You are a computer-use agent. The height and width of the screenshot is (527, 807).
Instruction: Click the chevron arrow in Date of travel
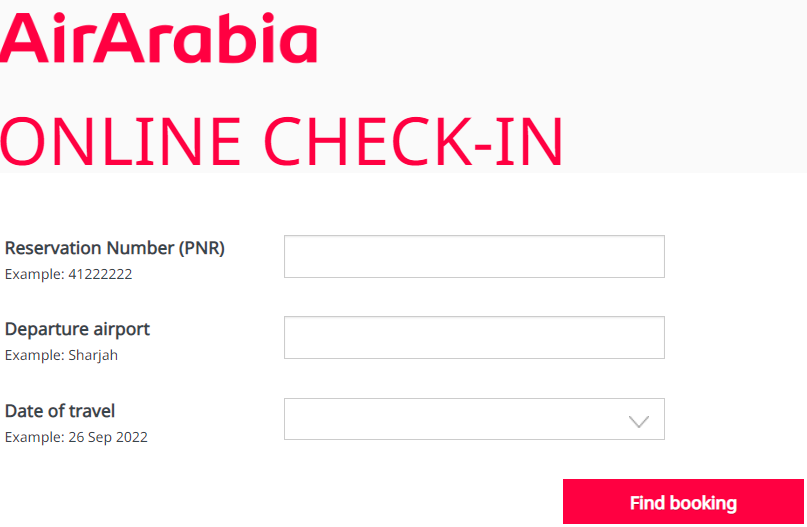pos(639,421)
